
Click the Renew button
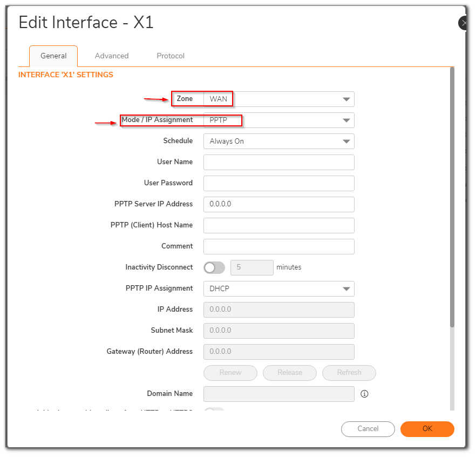pyautogui.click(x=230, y=373)
